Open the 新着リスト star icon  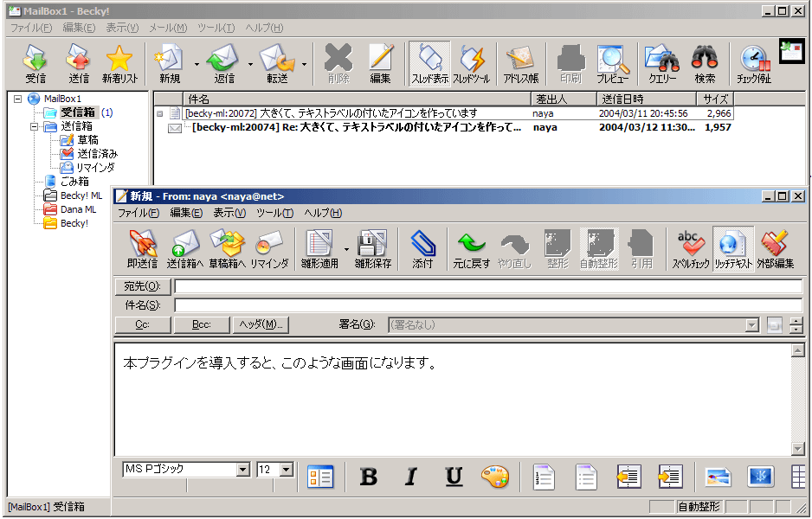click(x=119, y=64)
